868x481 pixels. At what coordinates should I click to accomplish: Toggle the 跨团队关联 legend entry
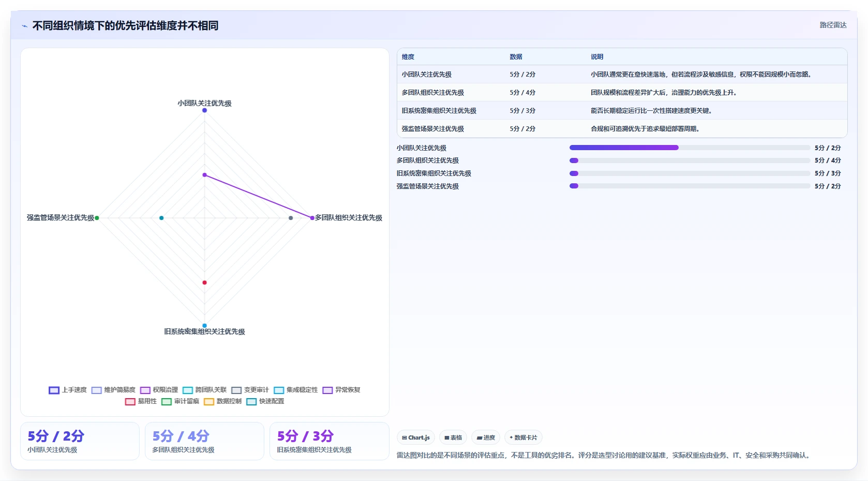(x=204, y=390)
